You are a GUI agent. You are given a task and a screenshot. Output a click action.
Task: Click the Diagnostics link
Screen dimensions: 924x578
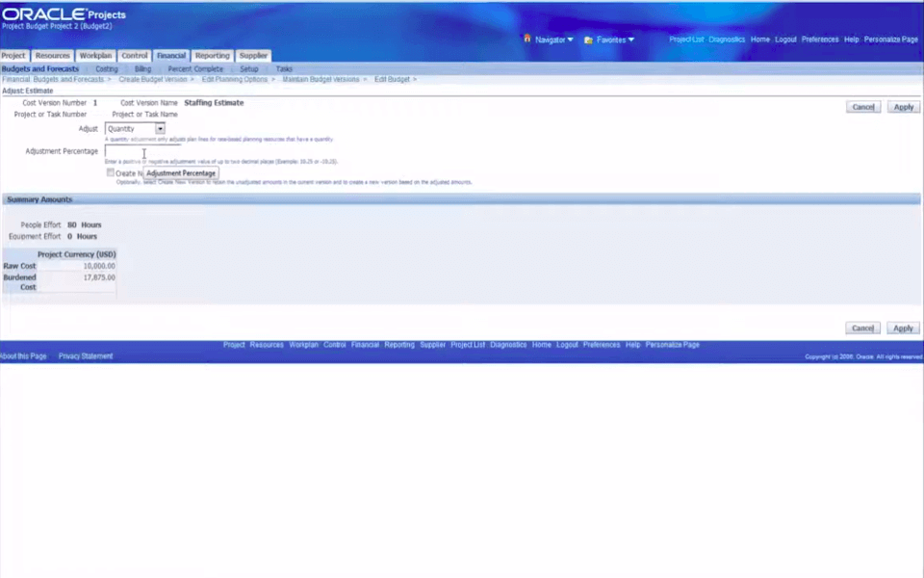728,39
